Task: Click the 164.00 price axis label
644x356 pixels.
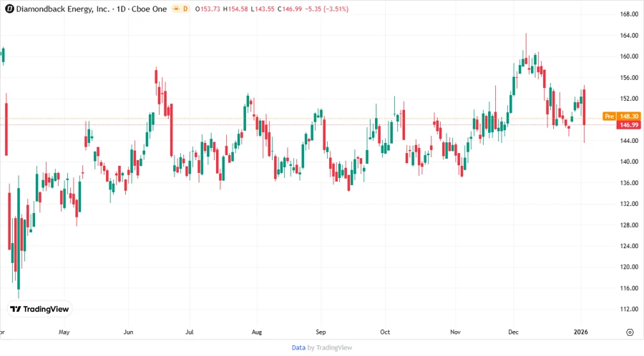Action: click(x=629, y=35)
